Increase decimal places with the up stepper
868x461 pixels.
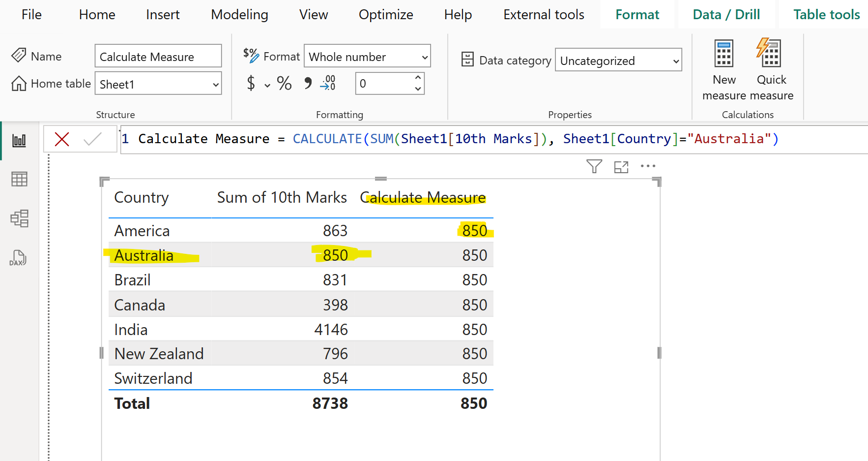[418, 78]
